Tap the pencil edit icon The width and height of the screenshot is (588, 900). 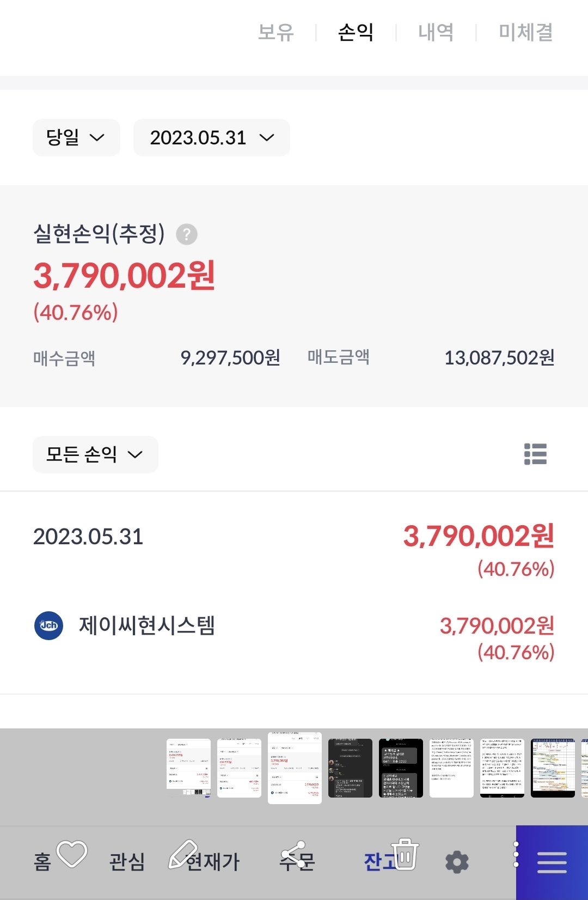pyautogui.click(x=183, y=854)
